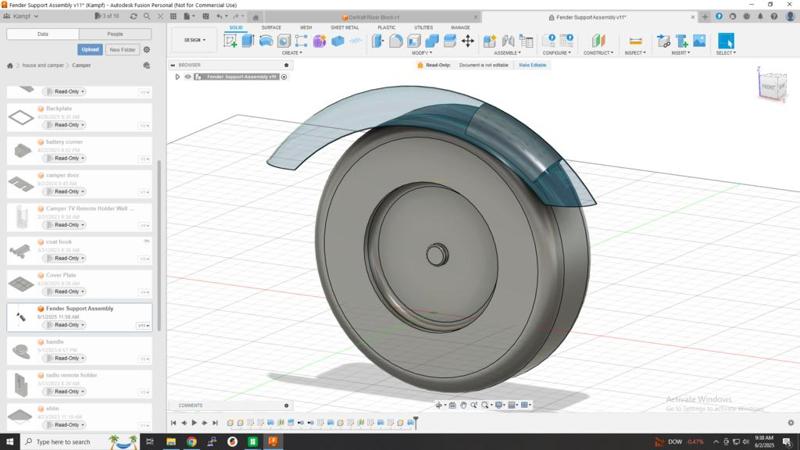Click the Select arrow tool

pos(726,41)
